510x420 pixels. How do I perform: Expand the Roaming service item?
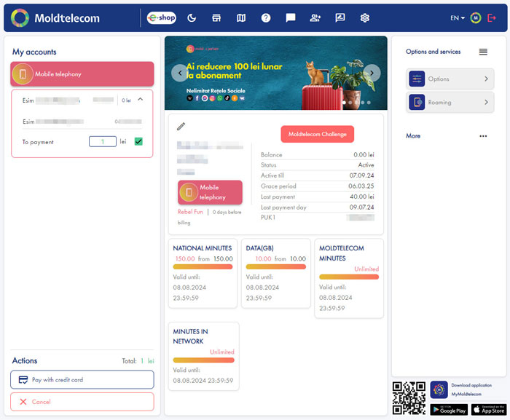450,103
